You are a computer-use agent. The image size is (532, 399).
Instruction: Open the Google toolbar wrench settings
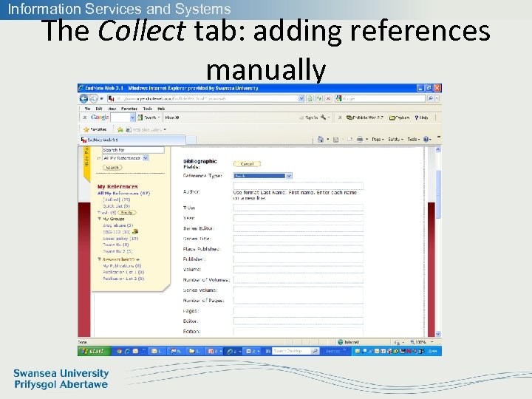324,117
